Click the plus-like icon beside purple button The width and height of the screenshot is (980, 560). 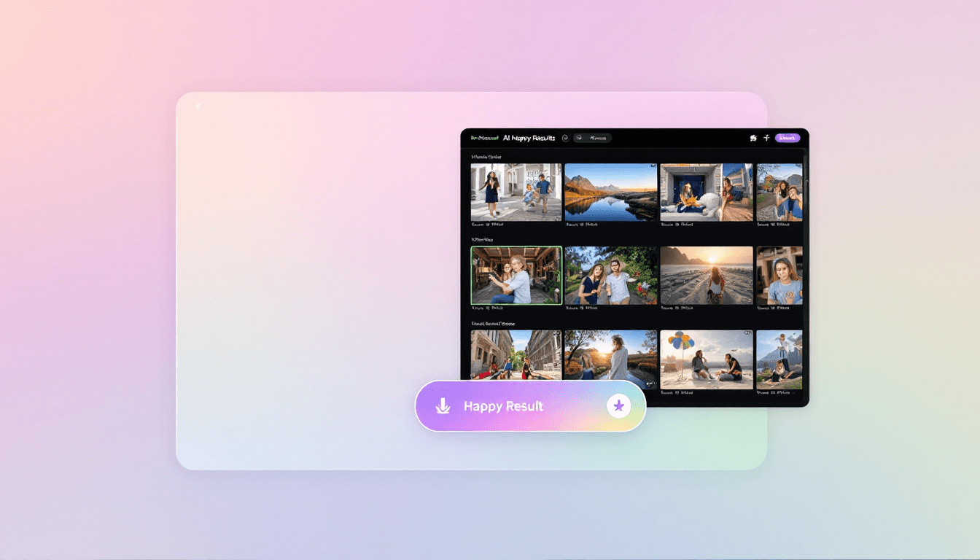[766, 138]
